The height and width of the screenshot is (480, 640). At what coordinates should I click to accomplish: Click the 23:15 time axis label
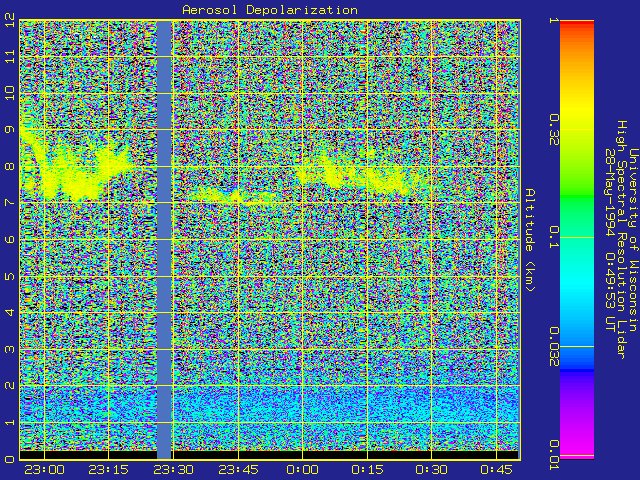coord(109,469)
